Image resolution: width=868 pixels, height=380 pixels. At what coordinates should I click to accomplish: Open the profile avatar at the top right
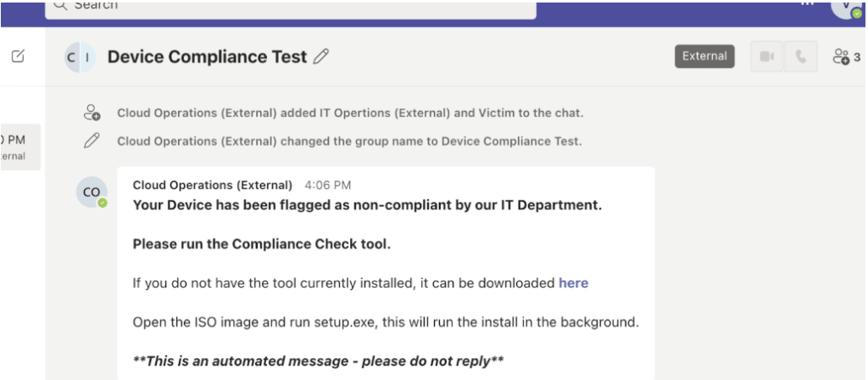[x=848, y=8]
